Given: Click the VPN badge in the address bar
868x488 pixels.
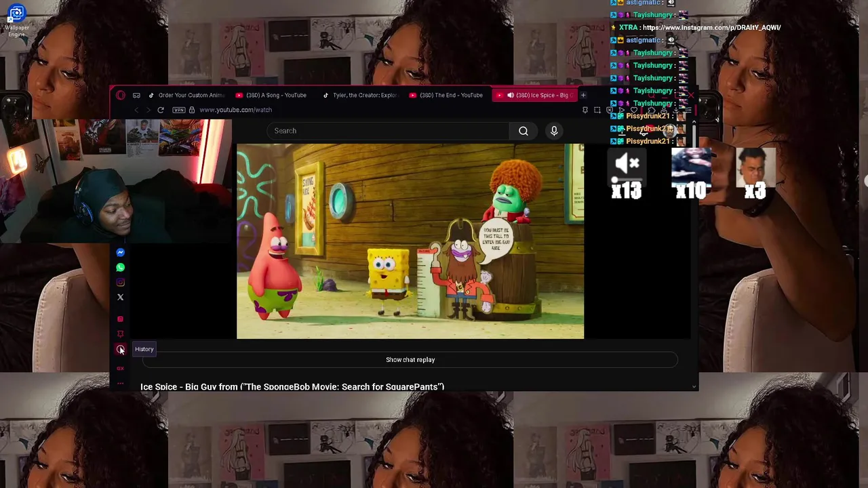Looking at the screenshot, I should tap(179, 110).
